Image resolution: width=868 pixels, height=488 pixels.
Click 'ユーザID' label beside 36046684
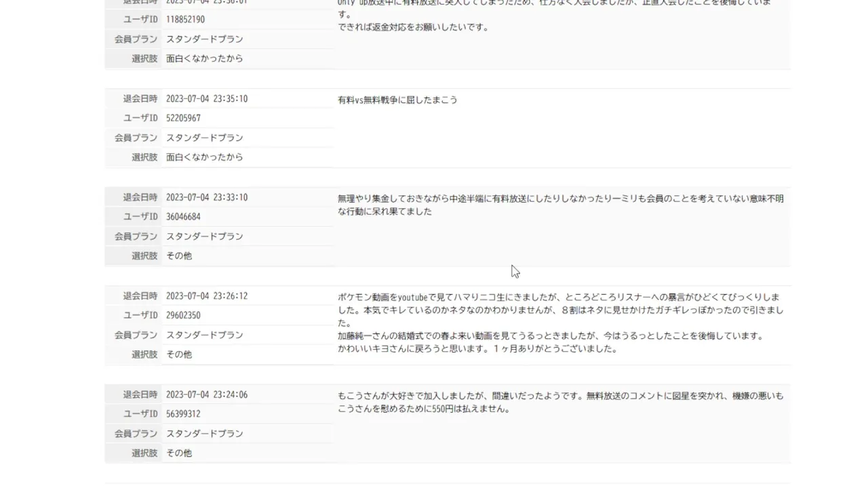[140, 217]
